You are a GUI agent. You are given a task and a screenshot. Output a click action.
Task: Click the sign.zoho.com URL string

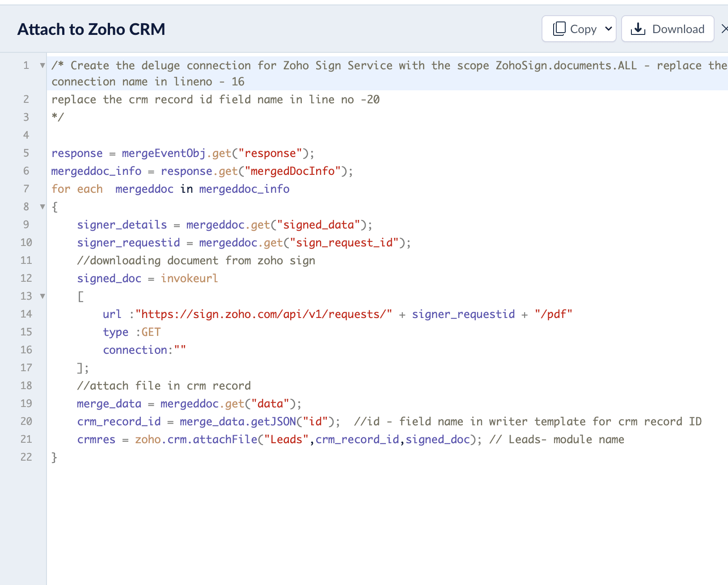pos(264,314)
